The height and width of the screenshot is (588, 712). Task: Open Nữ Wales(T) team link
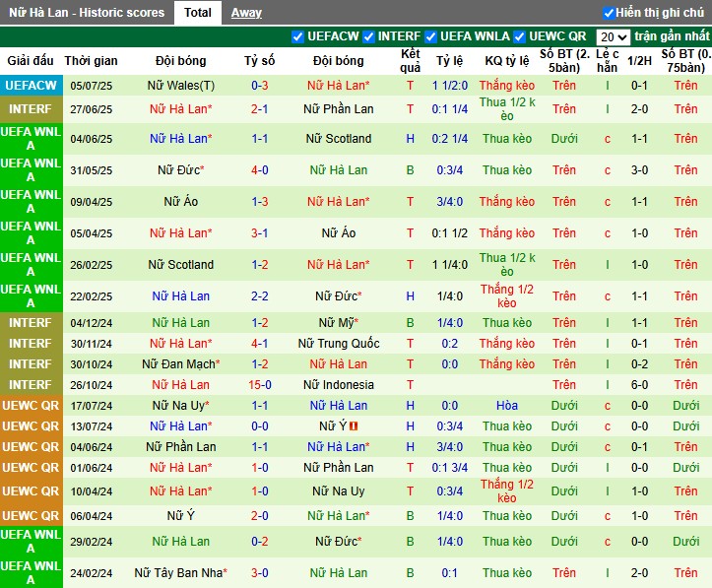tap(181, 86)
